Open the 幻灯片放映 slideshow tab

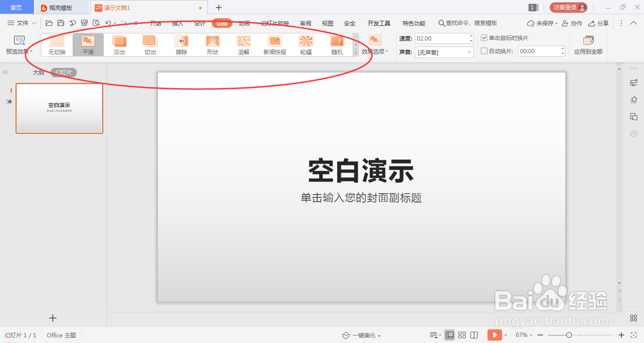(x=275, y=23)
